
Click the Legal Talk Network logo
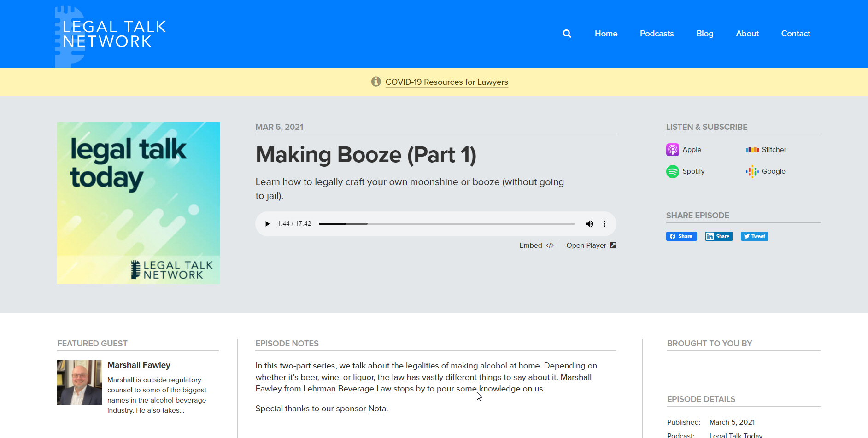(x=111, y=36)
